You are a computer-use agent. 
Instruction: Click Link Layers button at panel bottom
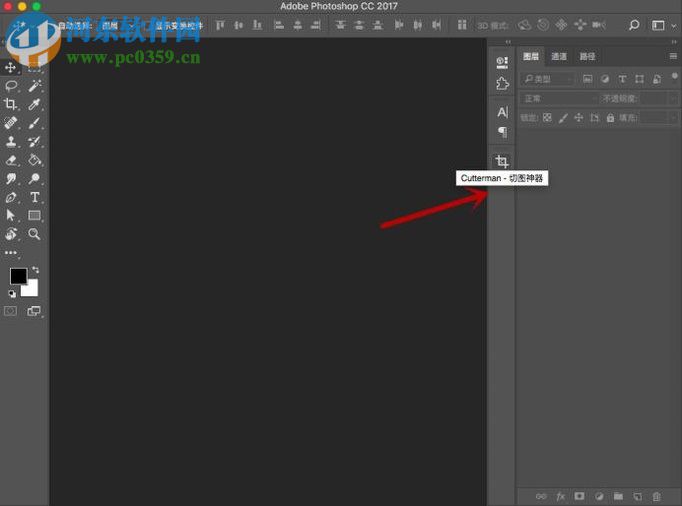541,496
